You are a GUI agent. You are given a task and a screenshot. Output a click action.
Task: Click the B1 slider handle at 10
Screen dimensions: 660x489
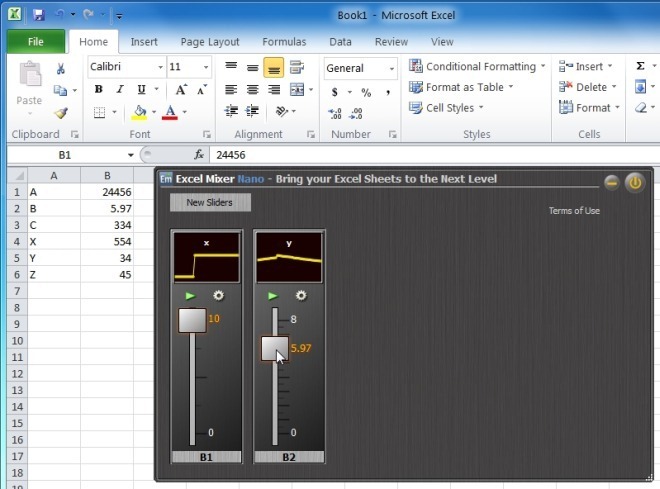pos(192,320)
